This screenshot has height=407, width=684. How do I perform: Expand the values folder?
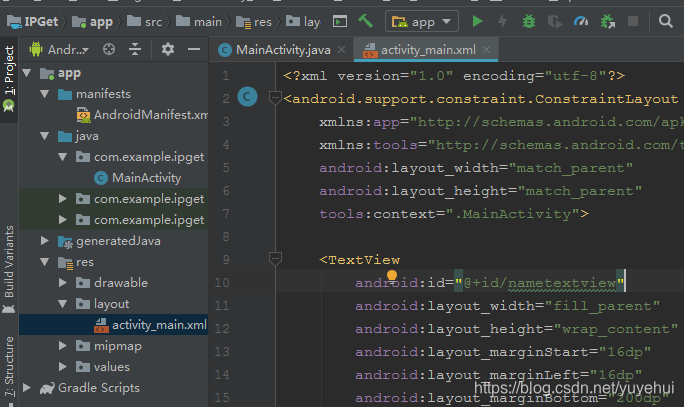click(x=63, y=367)
